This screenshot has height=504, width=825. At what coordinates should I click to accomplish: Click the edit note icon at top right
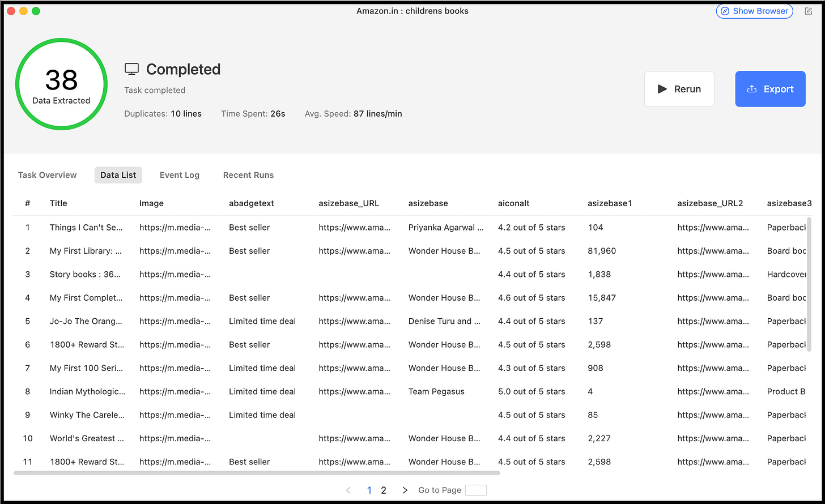[809, 11]
